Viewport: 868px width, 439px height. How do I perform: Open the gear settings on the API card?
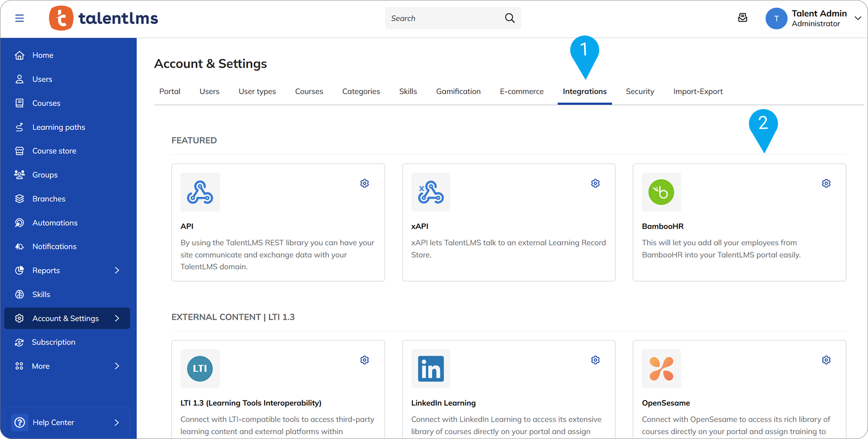point(364,183)
